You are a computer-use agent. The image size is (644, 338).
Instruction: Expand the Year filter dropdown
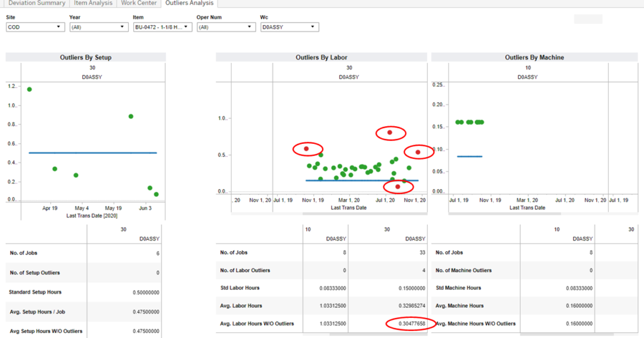99,27
